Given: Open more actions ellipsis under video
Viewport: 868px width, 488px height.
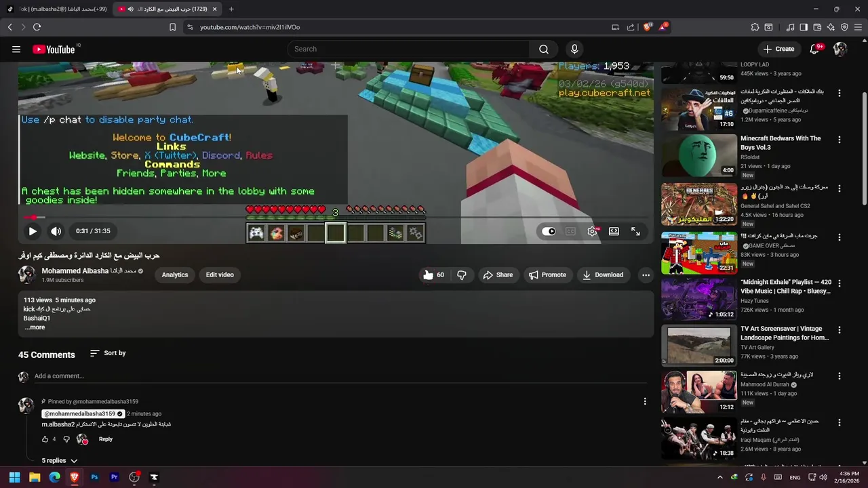Looking at the screenshot, I should [646, 274].
